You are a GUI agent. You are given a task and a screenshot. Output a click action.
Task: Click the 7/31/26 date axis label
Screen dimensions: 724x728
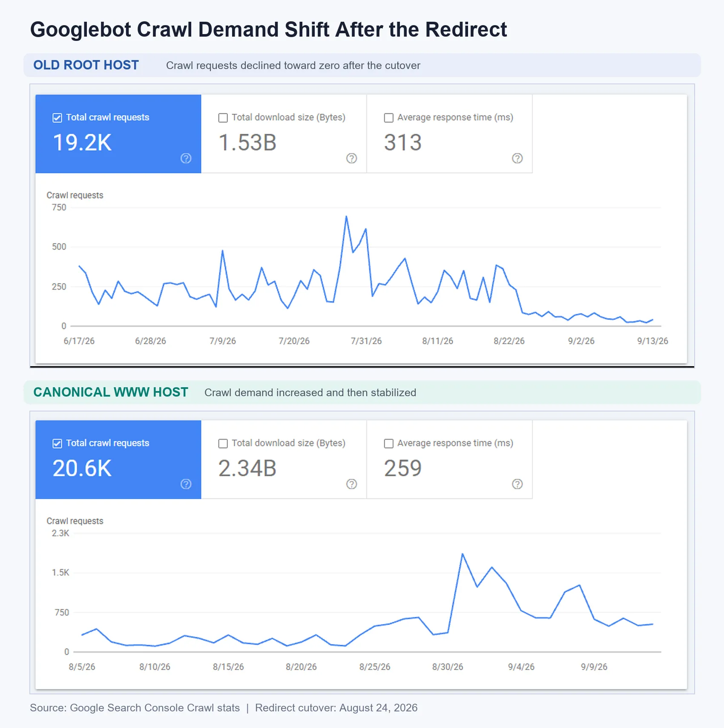coord(366,341)
